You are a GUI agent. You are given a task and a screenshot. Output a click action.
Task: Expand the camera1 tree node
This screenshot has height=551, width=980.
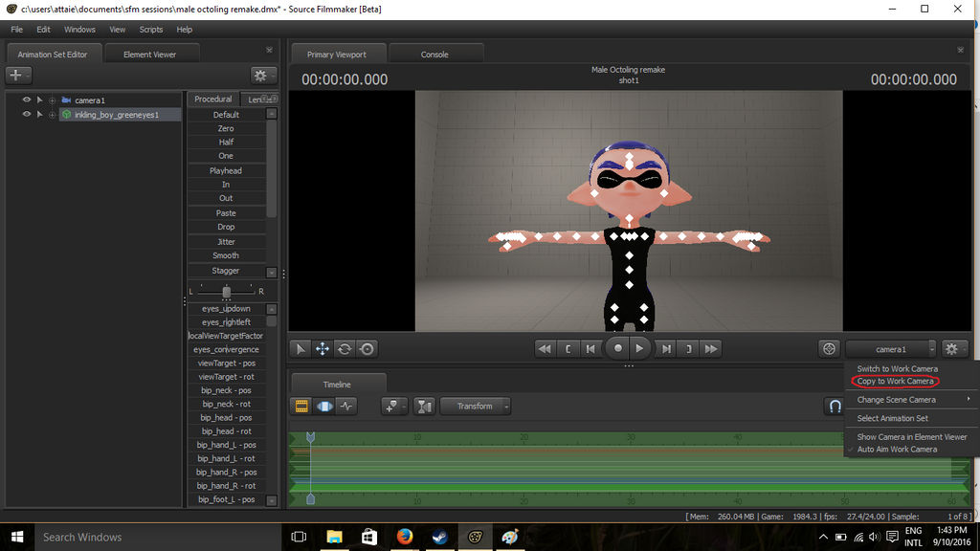(53, 99)
